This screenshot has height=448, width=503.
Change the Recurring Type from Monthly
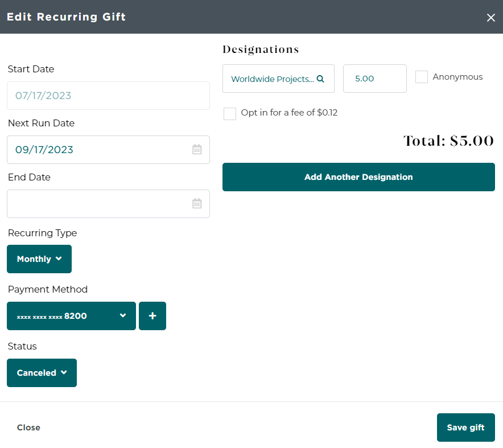(x=39, y=259)
